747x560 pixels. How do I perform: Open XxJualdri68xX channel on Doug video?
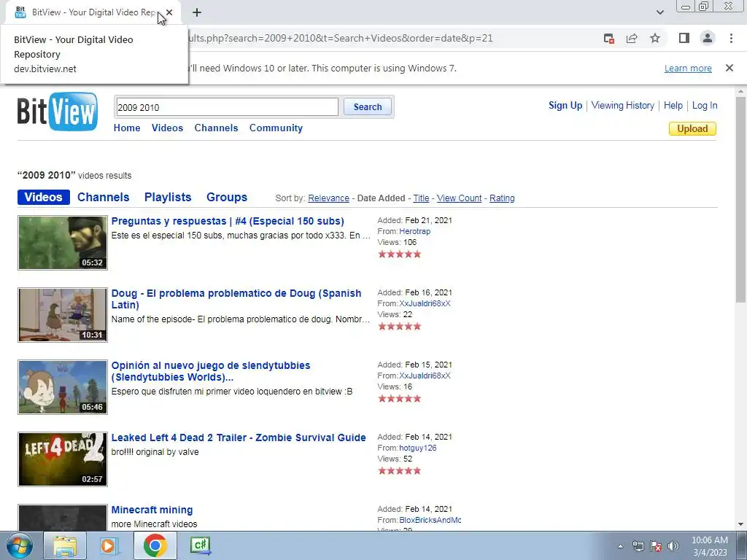(x=425, y=303)
